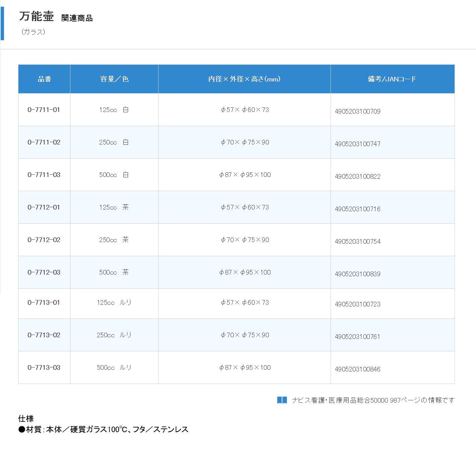Click the 内径×外径×高さ(mm) column header
Screen dimensions: 476x460
click(244, 79)
